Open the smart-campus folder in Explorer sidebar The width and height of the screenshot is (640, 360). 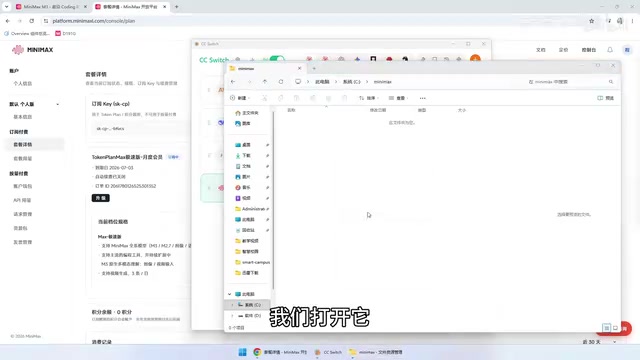click(x=252, y=262)
